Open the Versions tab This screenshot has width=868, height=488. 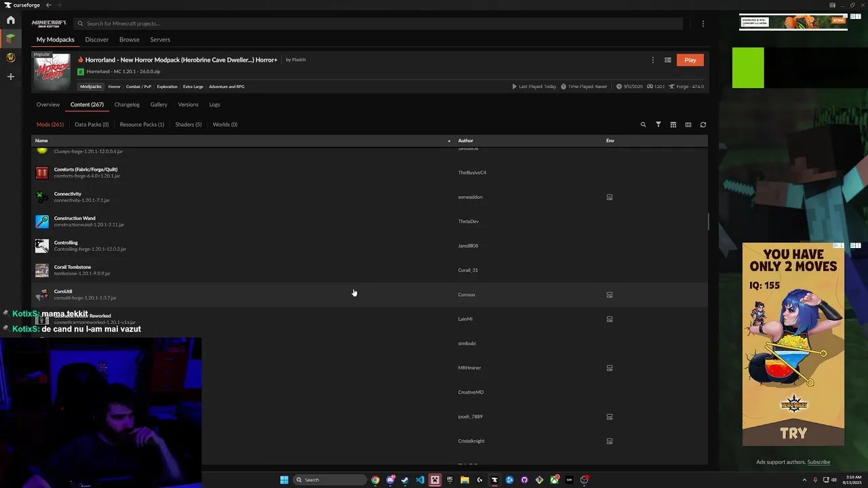tap(188, 105)
